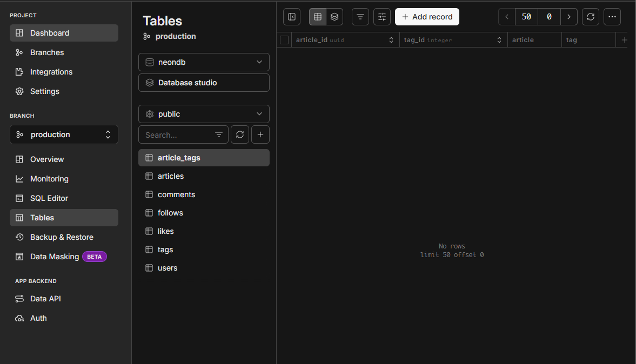Image resolution: width=636 pixels, height=364 pixels.
Task: Open the comments table
Action: point(204,194)
